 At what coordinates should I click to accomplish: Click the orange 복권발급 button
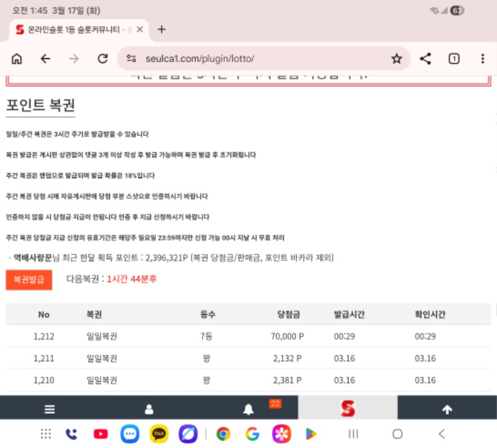click(x=29, y=280)
